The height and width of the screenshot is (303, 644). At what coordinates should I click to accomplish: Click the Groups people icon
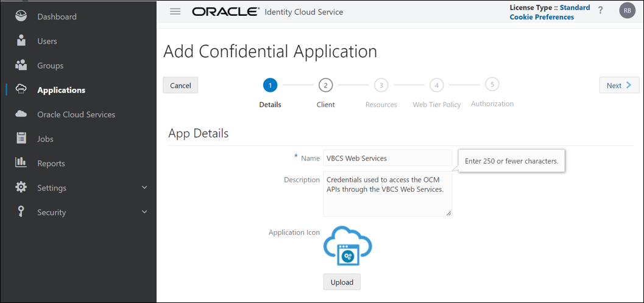coord(21,65)
